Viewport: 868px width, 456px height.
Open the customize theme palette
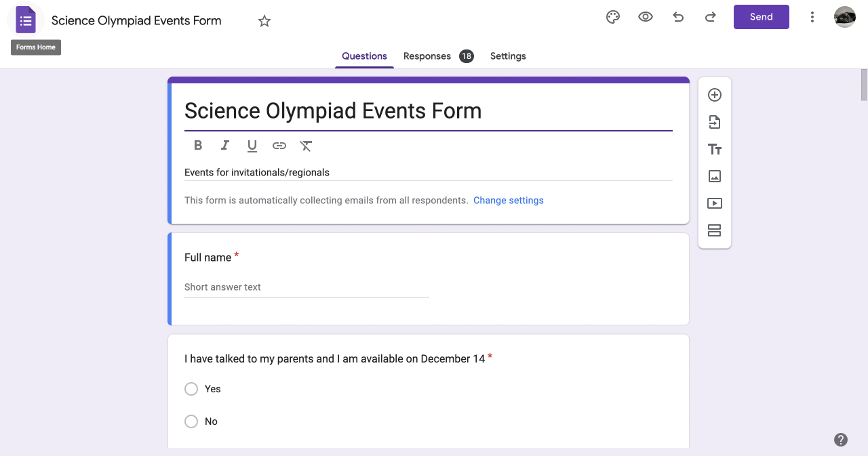(x=613, y=18)
